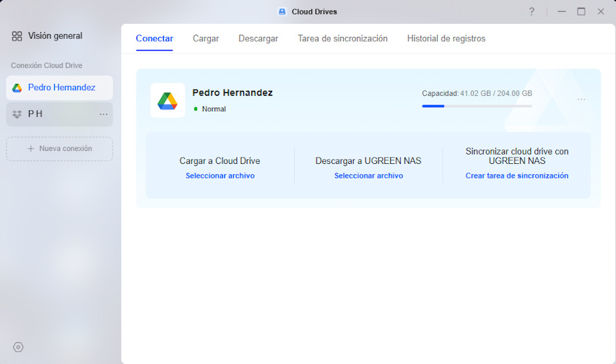The width and height of the screenshot is (616, 364).
Task: Click the Google Drive logo on account card
Action: 168,100
